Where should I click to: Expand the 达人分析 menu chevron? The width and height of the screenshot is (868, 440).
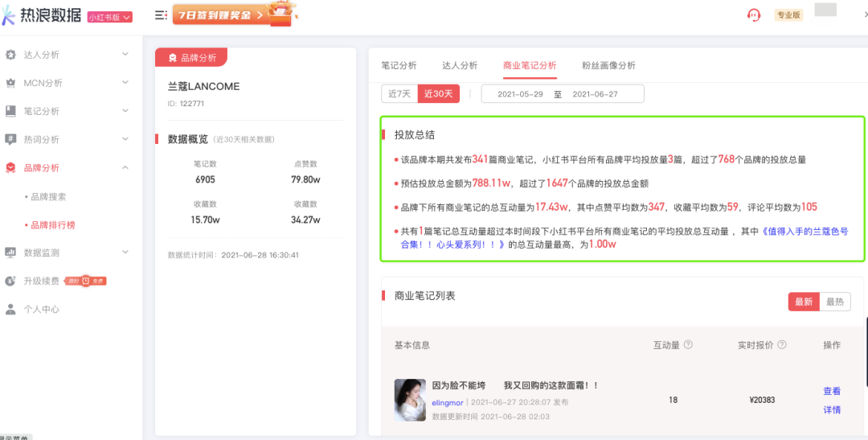(125, 55)
